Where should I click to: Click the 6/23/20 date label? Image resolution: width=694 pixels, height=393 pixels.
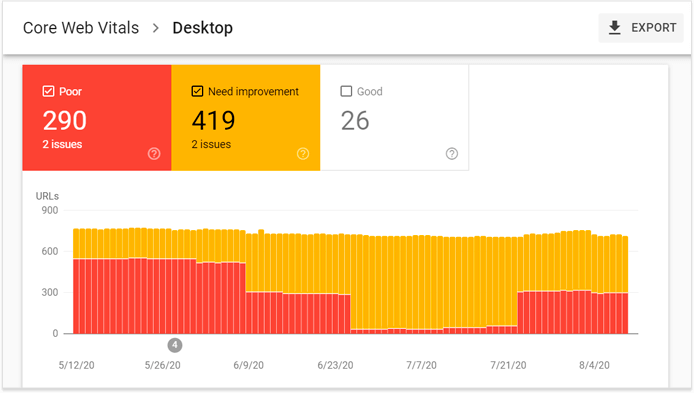click(x=335, y=365)
